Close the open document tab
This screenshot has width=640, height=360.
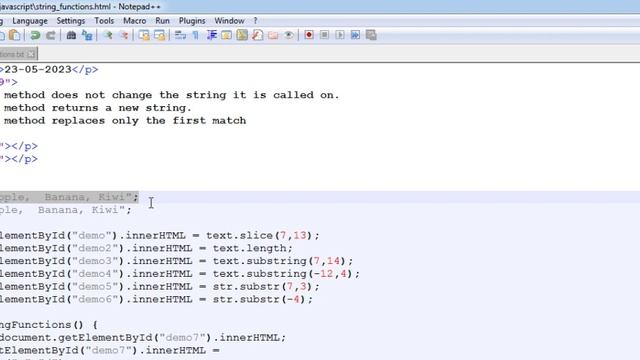(31, 54)
